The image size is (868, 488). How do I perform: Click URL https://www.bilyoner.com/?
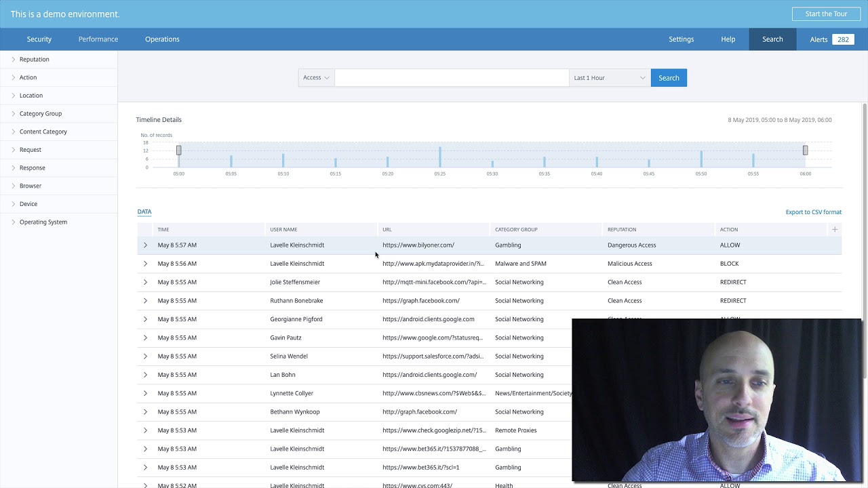[418, 245]
